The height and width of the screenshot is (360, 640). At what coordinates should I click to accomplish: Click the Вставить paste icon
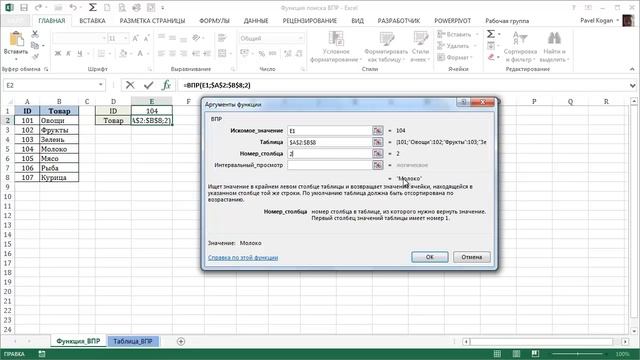(16, 39)
